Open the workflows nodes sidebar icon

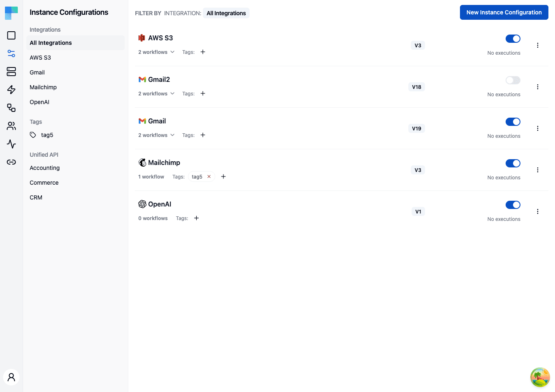(12, 108)
